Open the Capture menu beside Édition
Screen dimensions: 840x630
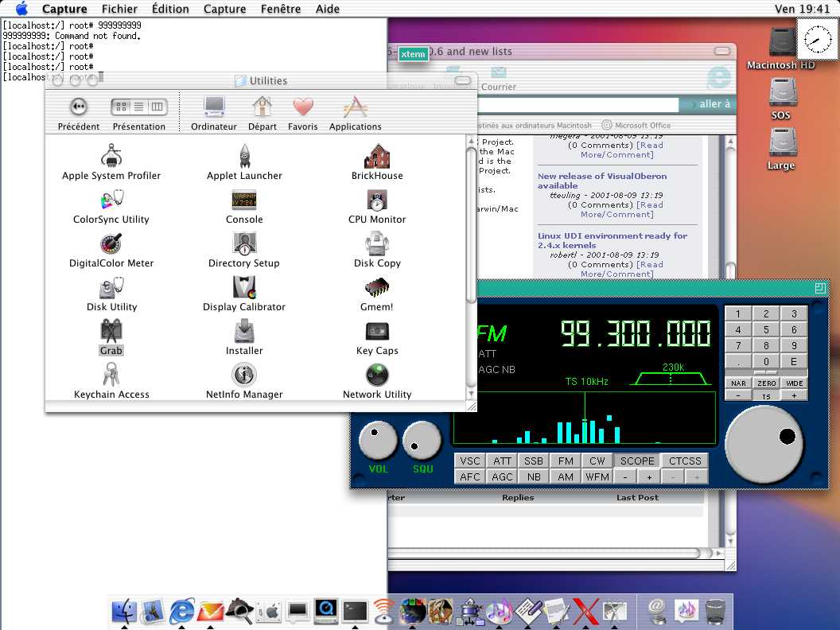(224, 9)
